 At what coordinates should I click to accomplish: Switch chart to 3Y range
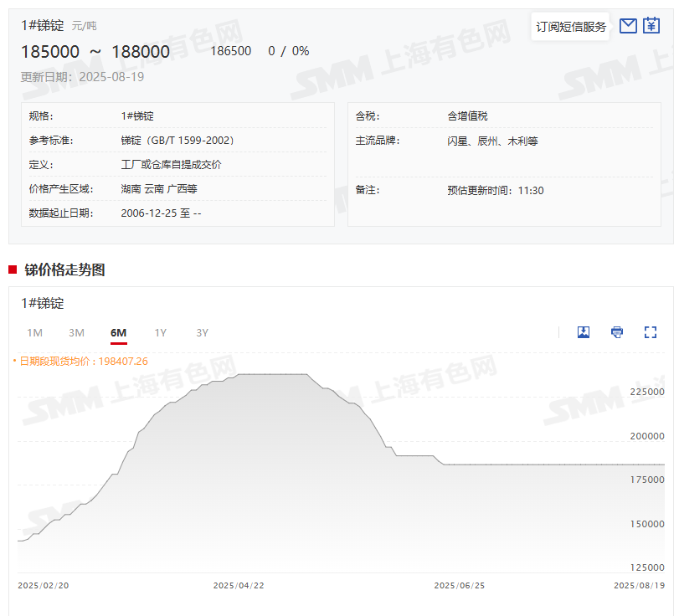tap(202, 333)
